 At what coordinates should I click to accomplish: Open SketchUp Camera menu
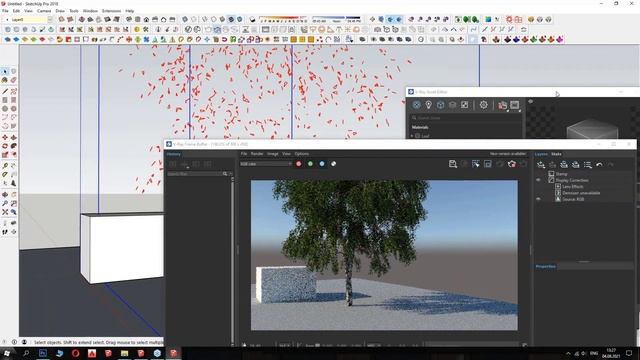[x=44, y=11]
